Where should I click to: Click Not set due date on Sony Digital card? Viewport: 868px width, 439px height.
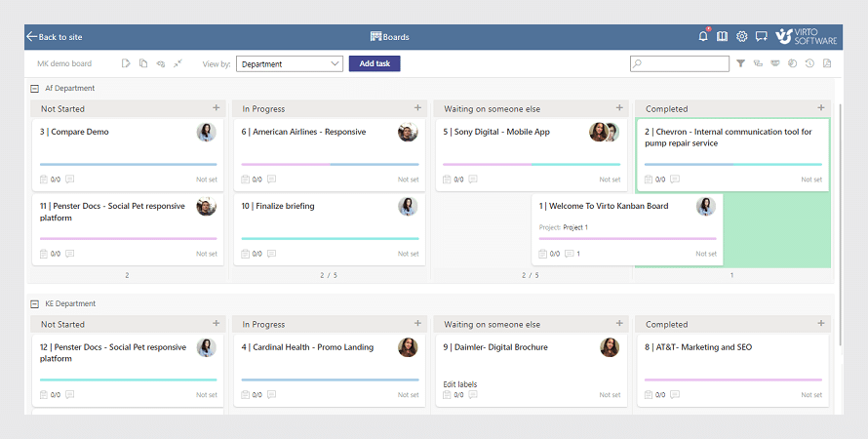click(x=610, y=180)
